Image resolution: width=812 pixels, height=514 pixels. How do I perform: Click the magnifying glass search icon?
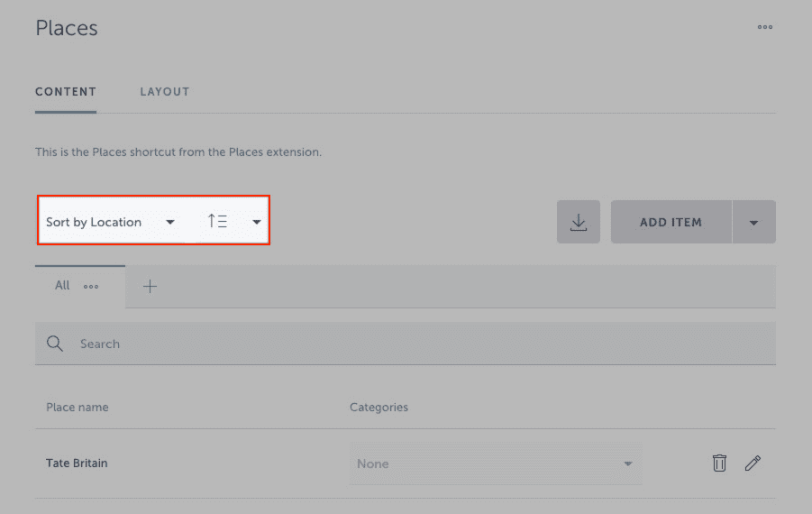click(x=55, y=344)
